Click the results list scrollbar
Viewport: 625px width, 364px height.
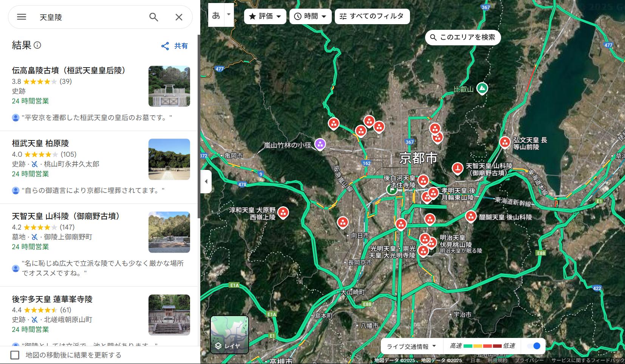point(199,126)
